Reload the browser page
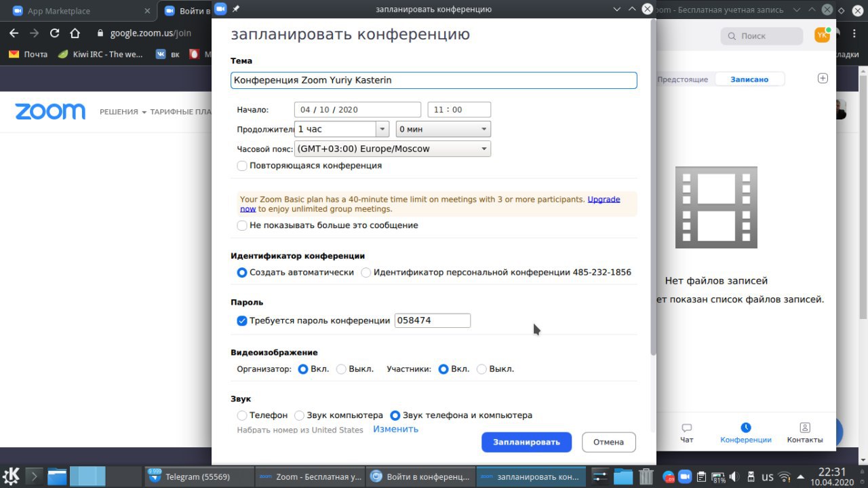The image size is (868, 488). pos(55,33)
